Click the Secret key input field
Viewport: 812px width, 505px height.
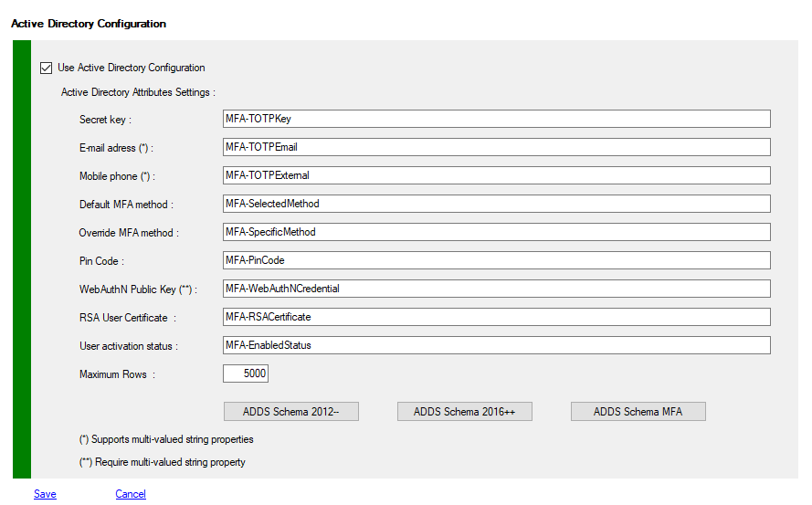[496, 119]
